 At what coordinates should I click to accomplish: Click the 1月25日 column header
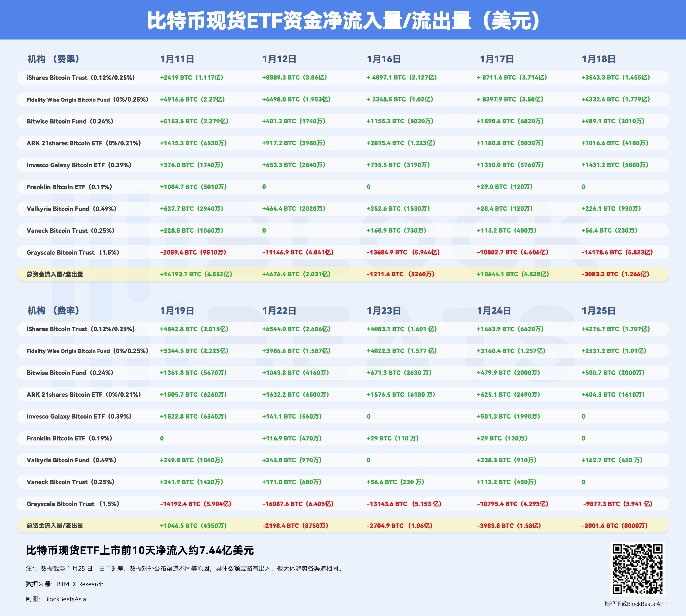598,310
